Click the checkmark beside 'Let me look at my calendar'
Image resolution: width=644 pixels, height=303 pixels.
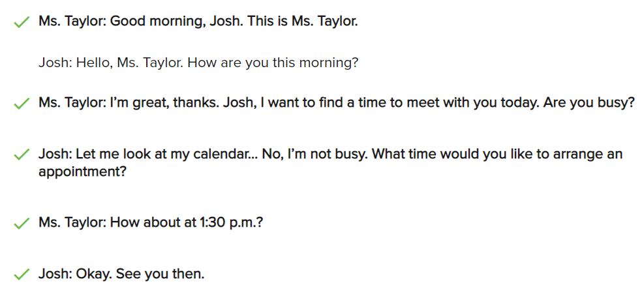coord(22,156)
